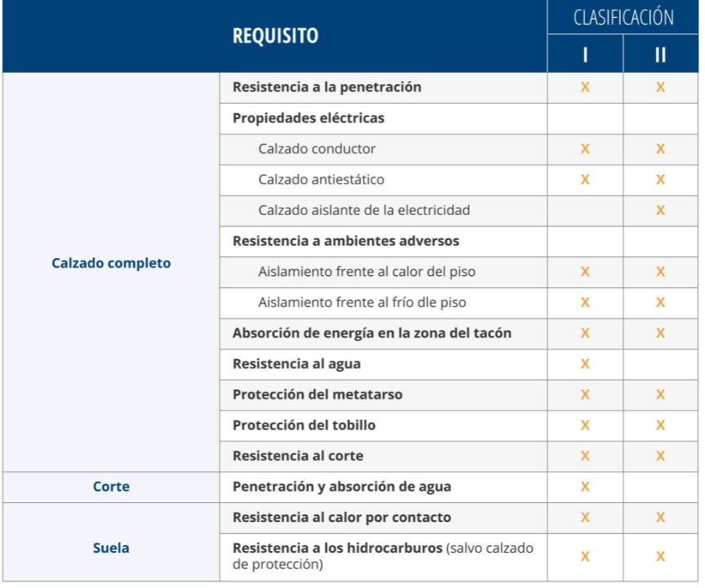Select the class II column header
The height and width of the screenshot is (588, 705).
coord(660,55)
